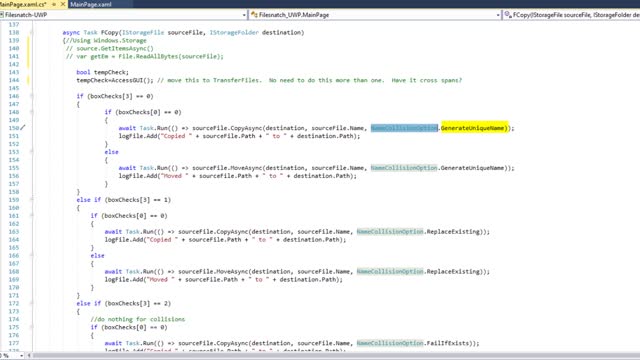Click line number 150 in the margin
640x360 pixels.
point(13,128)
